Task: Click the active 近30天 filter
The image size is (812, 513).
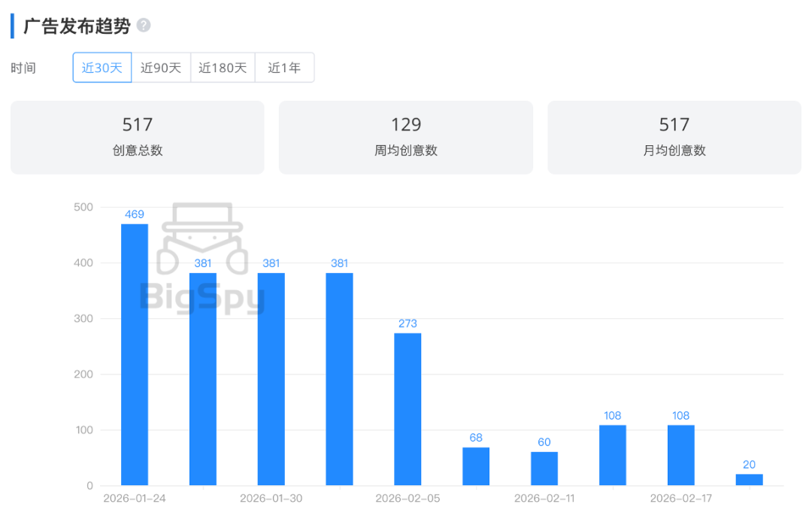Action: 101,67
